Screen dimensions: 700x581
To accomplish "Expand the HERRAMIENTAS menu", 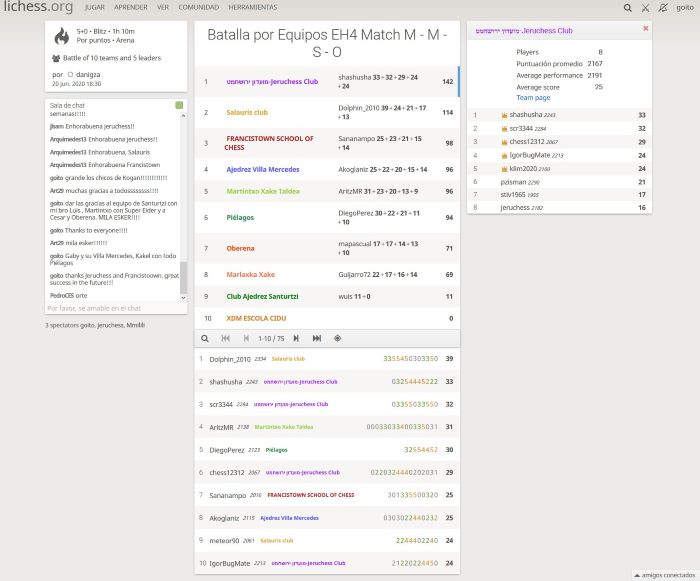I will (253, 7).
